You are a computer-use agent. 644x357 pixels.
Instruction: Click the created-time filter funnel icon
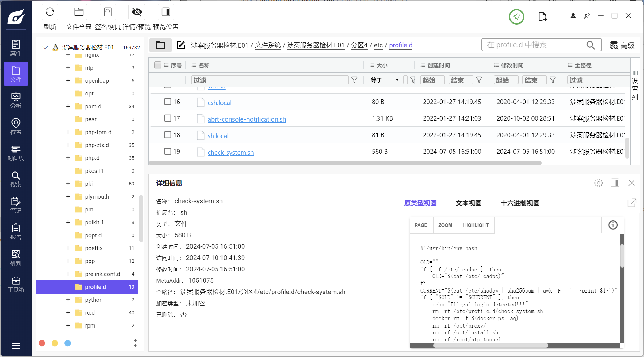tap(479, 80)
